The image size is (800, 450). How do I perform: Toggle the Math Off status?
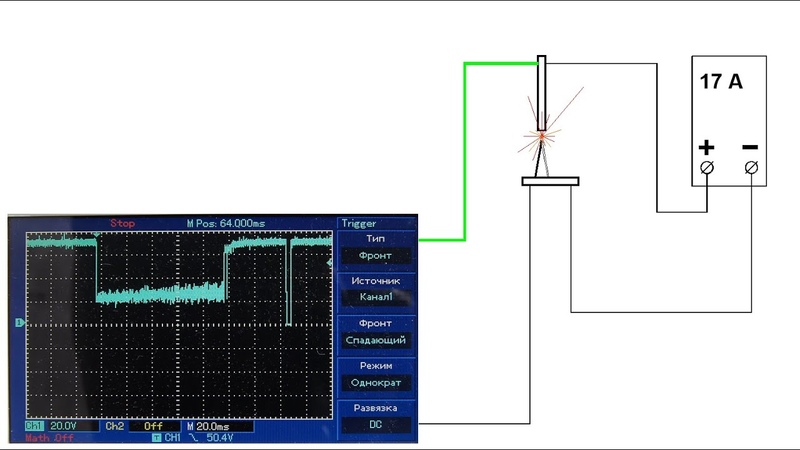pos(49,438)
